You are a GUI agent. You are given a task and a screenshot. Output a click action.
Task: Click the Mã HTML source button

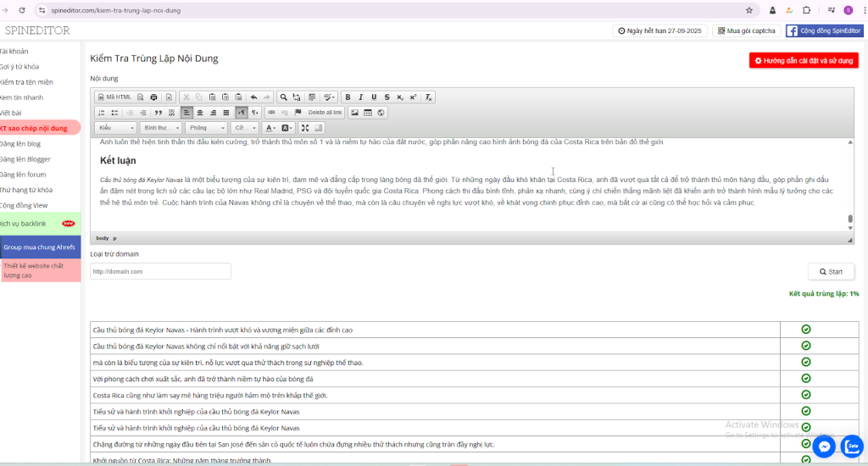pos(114,97)
